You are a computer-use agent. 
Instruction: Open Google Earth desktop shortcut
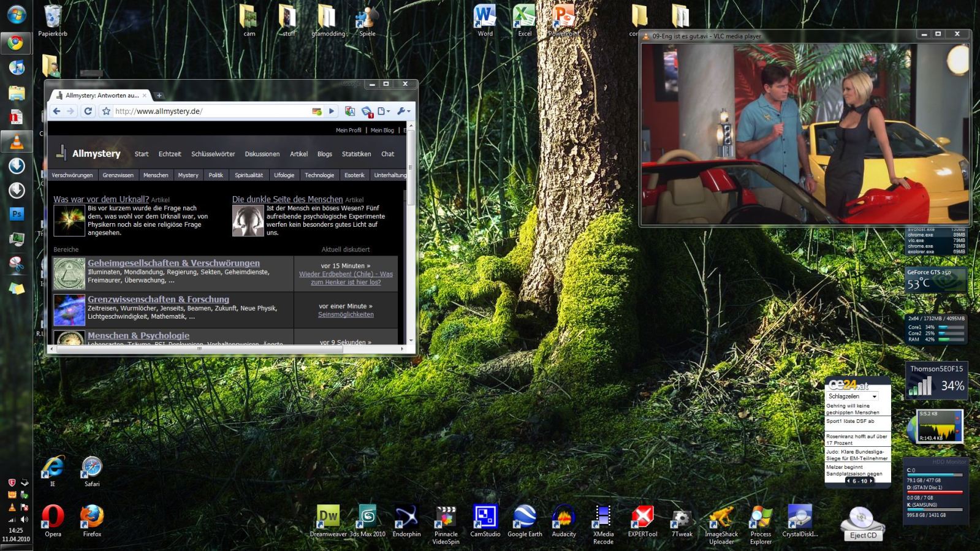(x=525, y=517)
